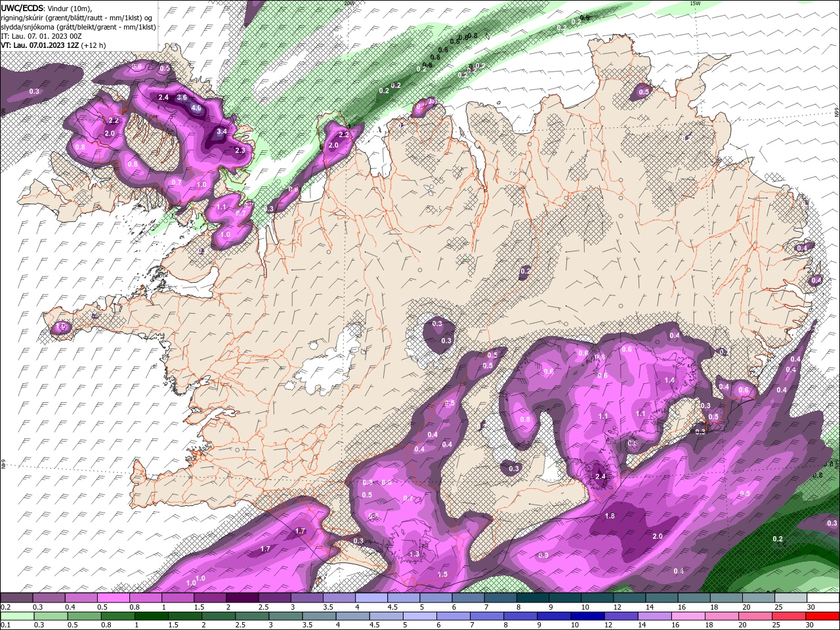Click the 3.4 precipitation value on the map

(222, 131)
